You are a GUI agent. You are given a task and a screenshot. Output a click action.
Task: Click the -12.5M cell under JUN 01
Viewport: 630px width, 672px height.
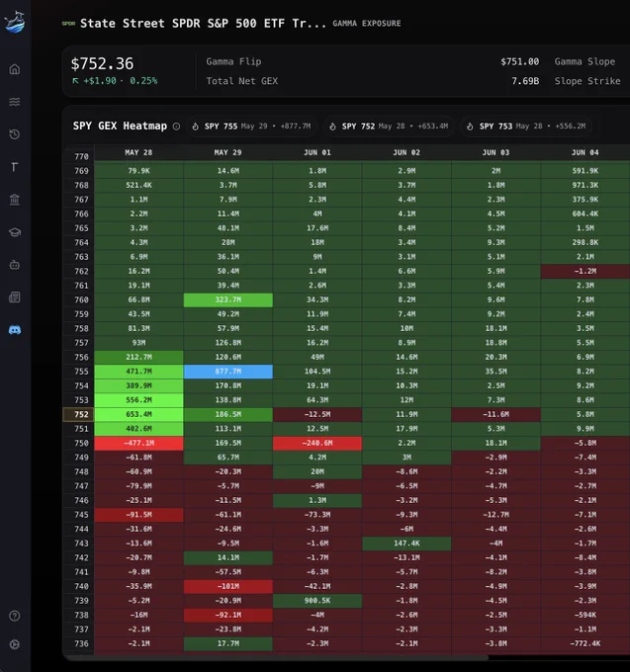pos(317,414)
